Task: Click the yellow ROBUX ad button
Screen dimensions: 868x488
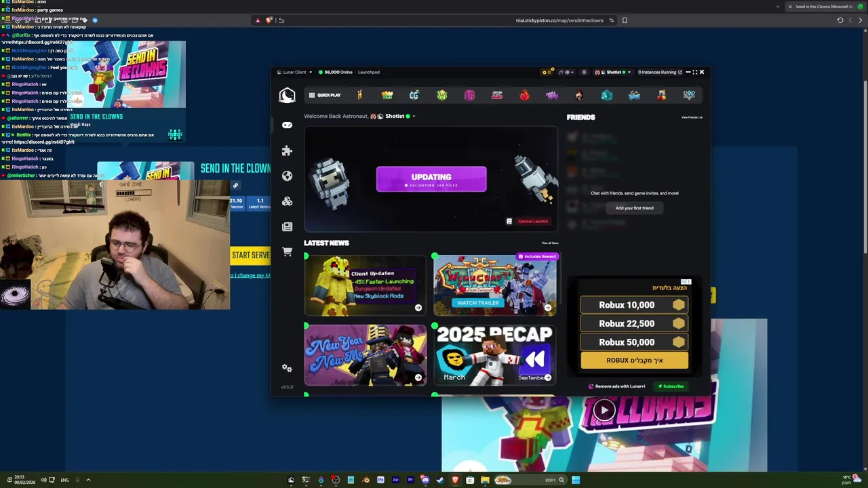Action: (x=635, y=361)
